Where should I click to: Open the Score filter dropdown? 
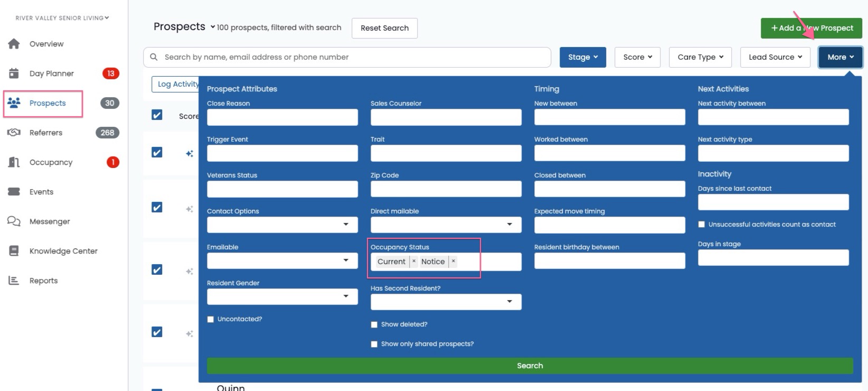point(638,57)
